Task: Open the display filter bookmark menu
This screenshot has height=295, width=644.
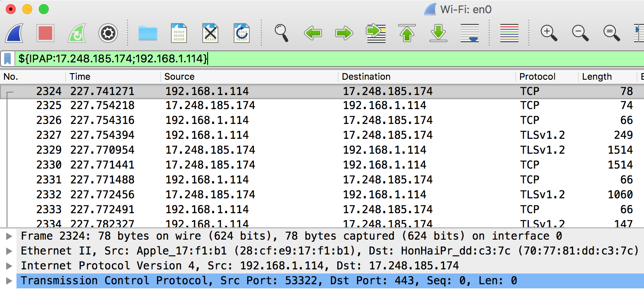Action: 7,59
